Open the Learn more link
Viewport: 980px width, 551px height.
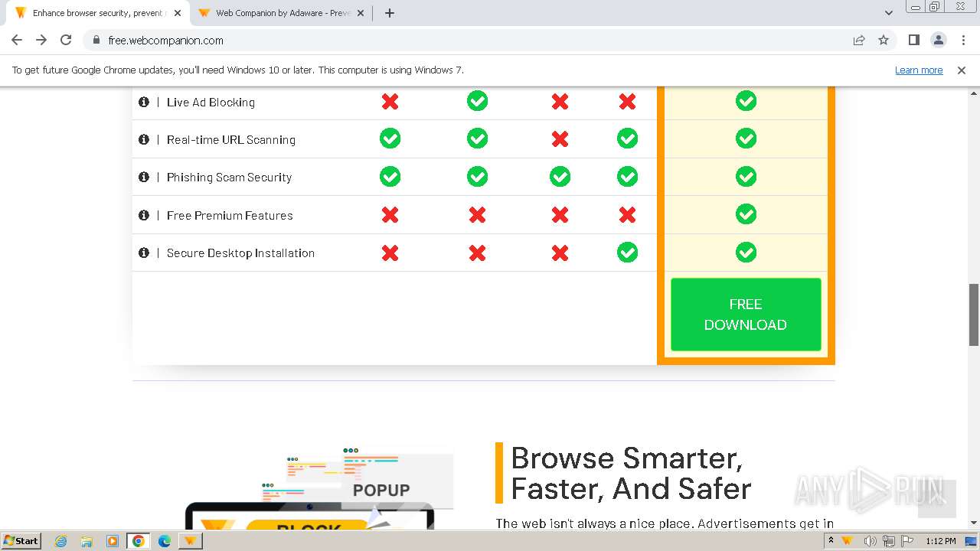point(919,70)
